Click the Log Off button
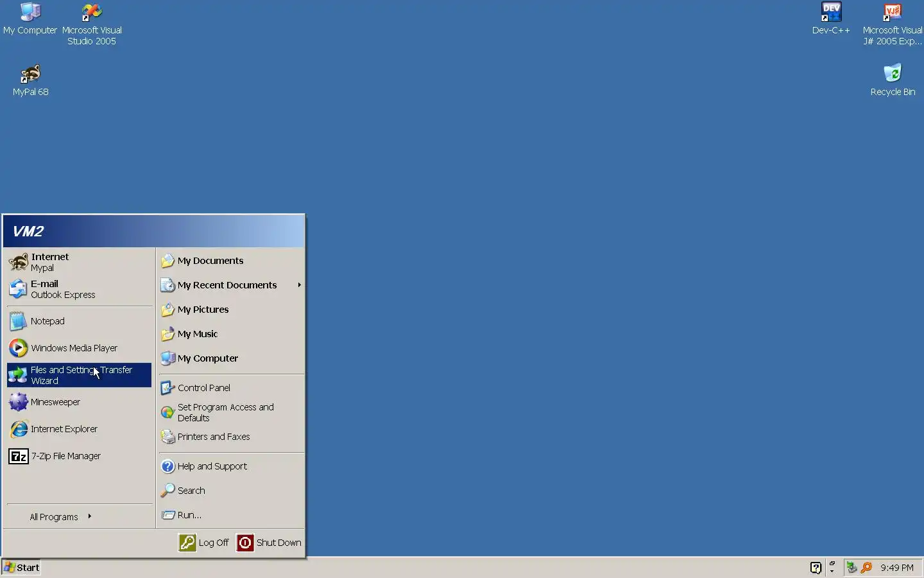Viewport: 924px width, 578px height. pos(204,543)
